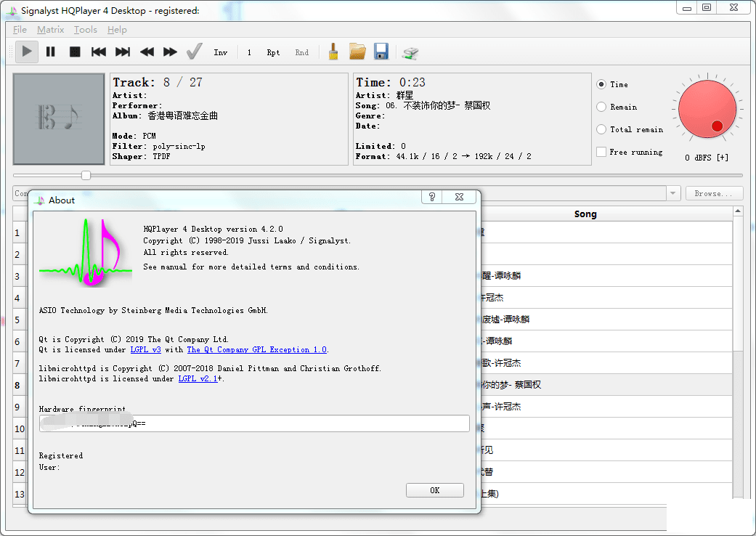This screenshot has width=756, height=536.
Task: Maximize the HQPlayer window
Action: 707,8
